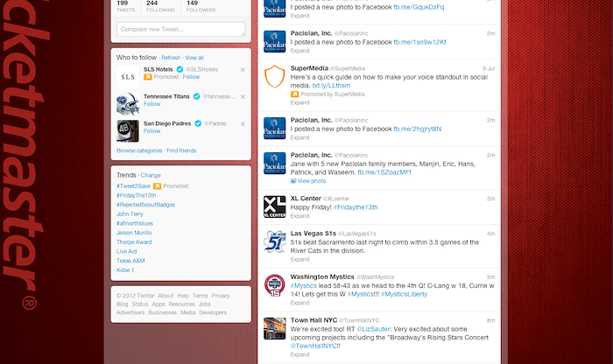The width and height of the screenshot is (613, 364).
Task: Dismiss SLS Hotels follow suggestion
Action: (243, 69)
